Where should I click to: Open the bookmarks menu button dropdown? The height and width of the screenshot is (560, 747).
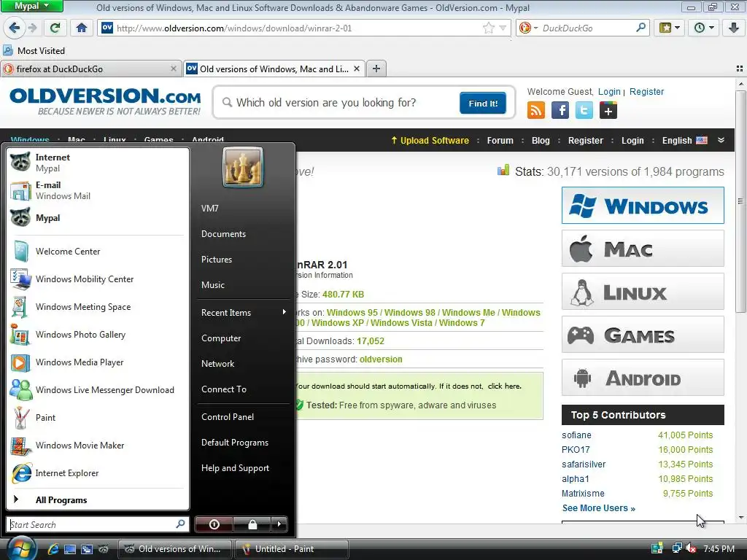(670, 28)
